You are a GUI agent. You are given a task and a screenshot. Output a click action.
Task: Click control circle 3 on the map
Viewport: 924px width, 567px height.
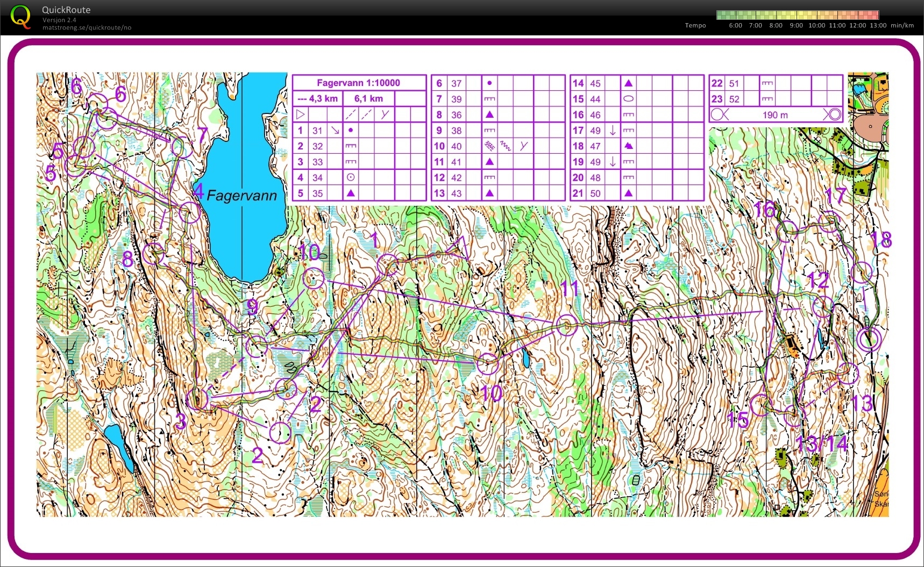[x=197, y=399]
